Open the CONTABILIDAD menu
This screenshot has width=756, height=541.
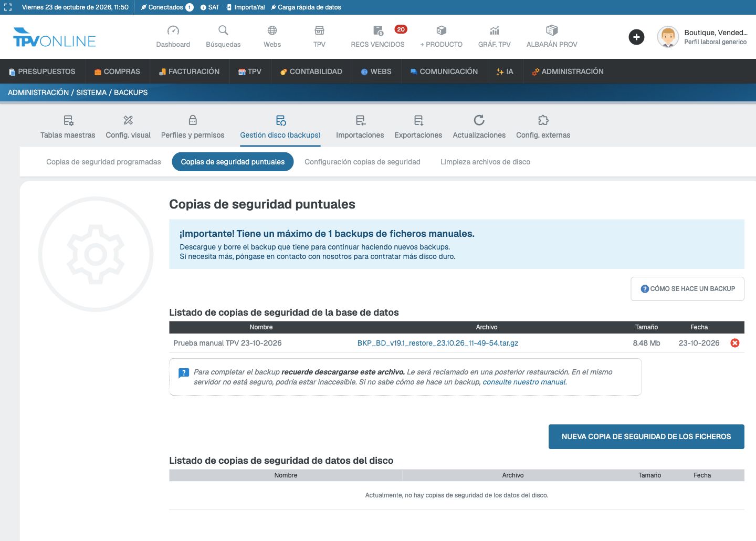coord(311,71)
